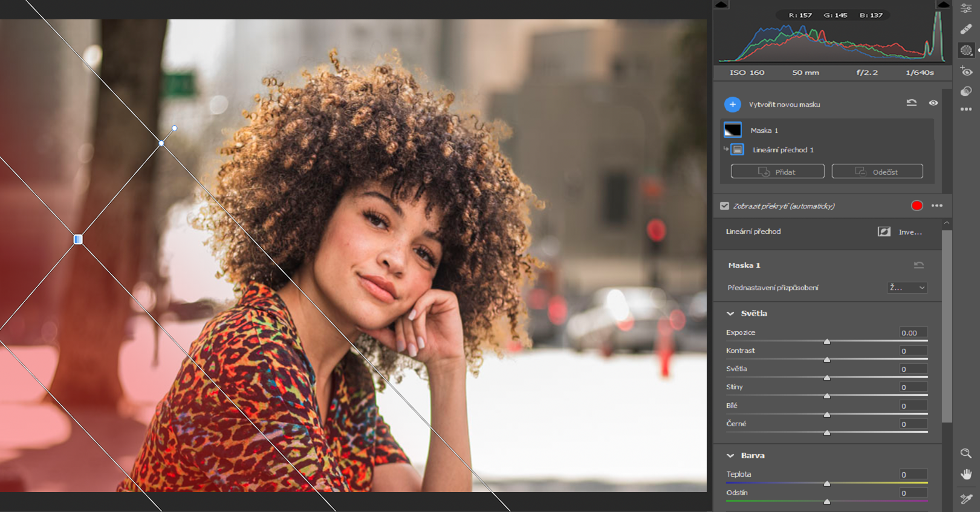Toggle highlight clipping warning in histogram
980x512 pixels.
[x=943, y=4]
